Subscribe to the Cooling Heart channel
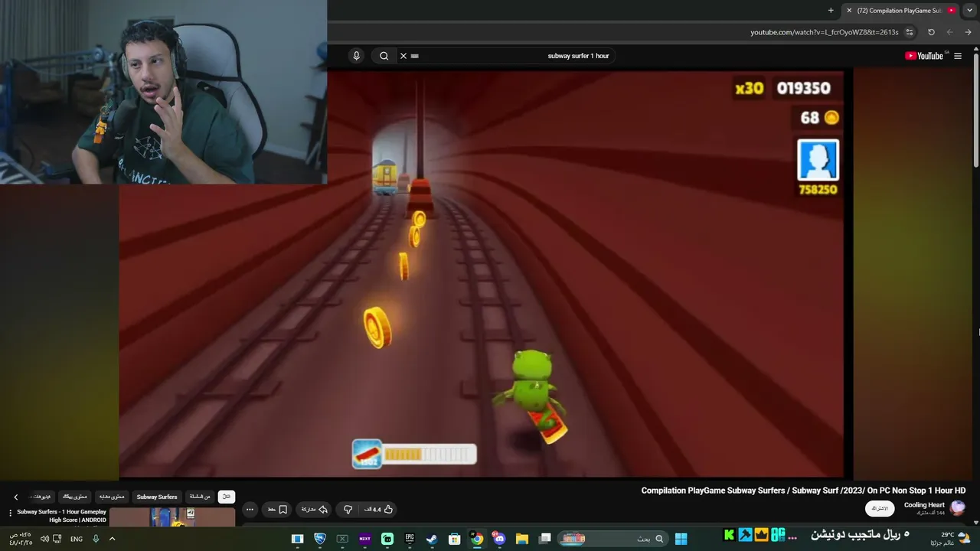The height and width of the screenshot is (551, 980). click(880, 508)
